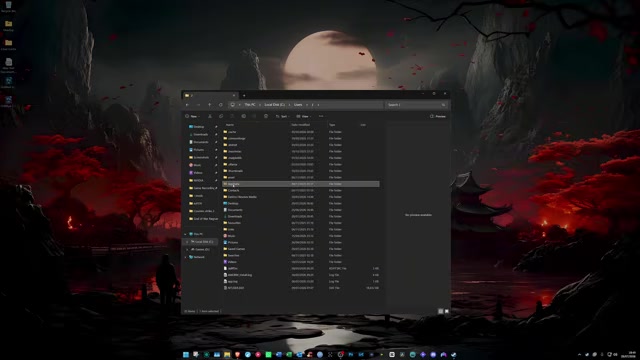This screenshot has width=640, height=360.
Task: Go up one folder level
Action: [x=209, y=105]
